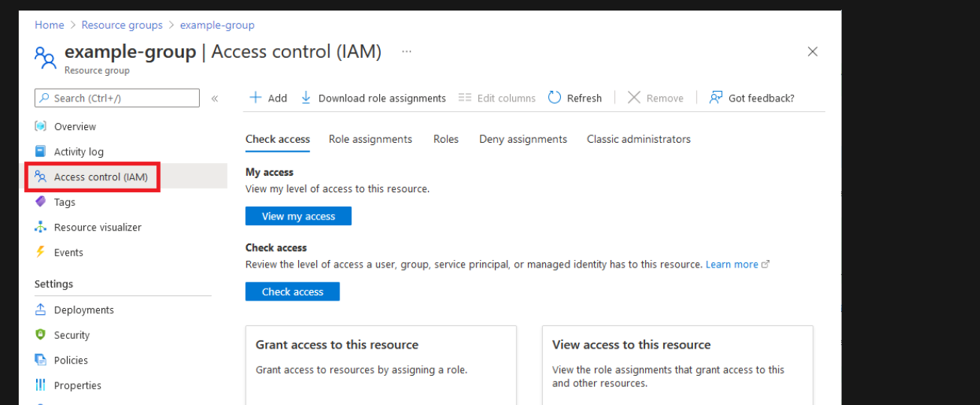This screenshot has height=405, width=980.
Task: Go to Home breadcrumb link
Action: 50,25
